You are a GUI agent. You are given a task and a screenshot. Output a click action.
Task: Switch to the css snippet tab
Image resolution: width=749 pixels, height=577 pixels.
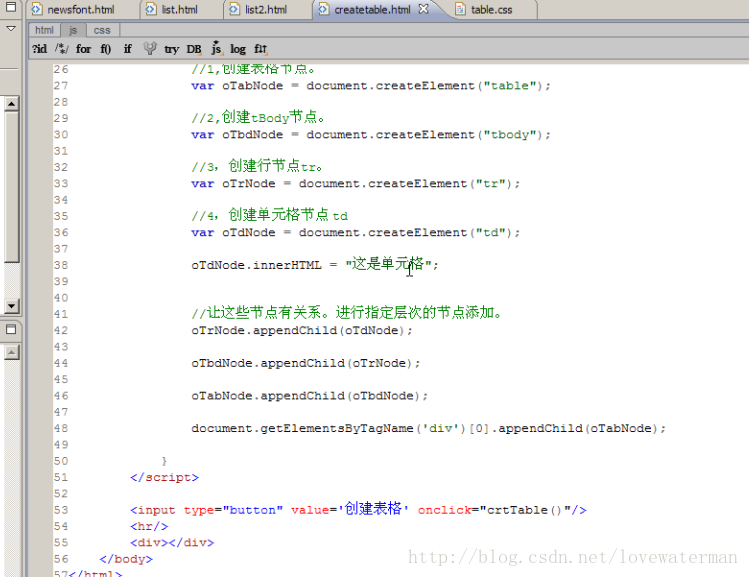pos(102,30)
